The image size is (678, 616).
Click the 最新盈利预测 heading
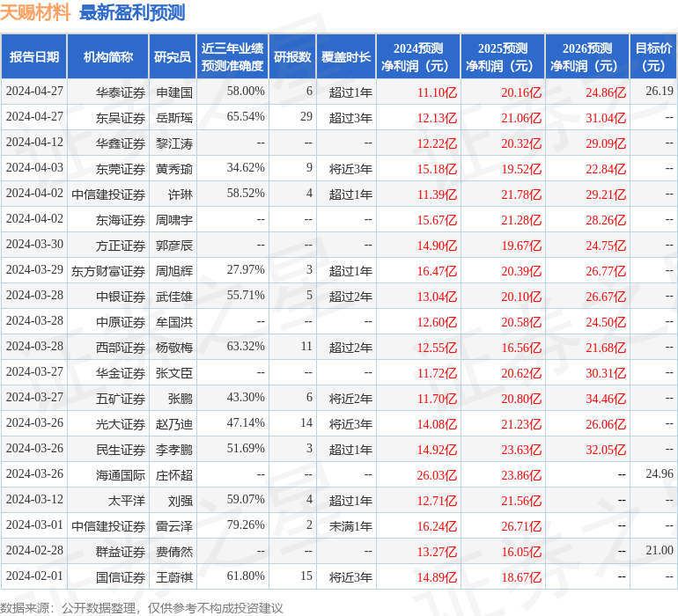132,12
